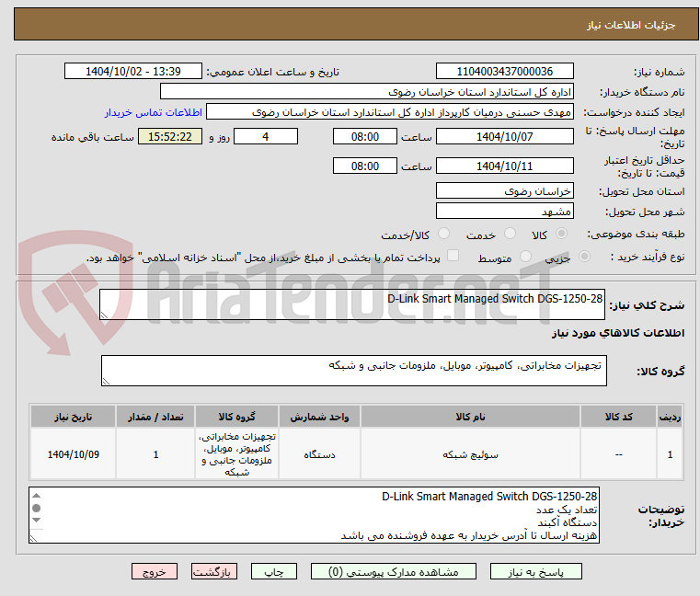The height and width of the screenshot is (596, 700).
Task: Click table cell 'دستگاه' unit
Action: click(x=319, y=454)
